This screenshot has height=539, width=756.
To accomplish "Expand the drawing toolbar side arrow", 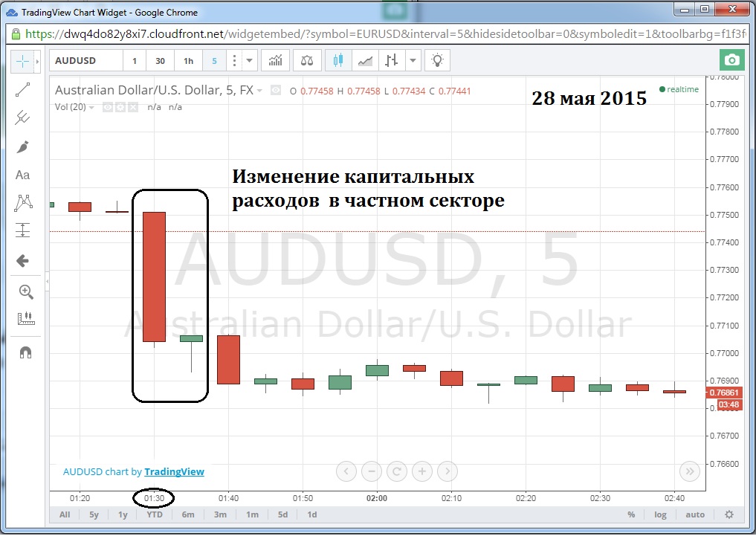I will [x=38, y=61].
